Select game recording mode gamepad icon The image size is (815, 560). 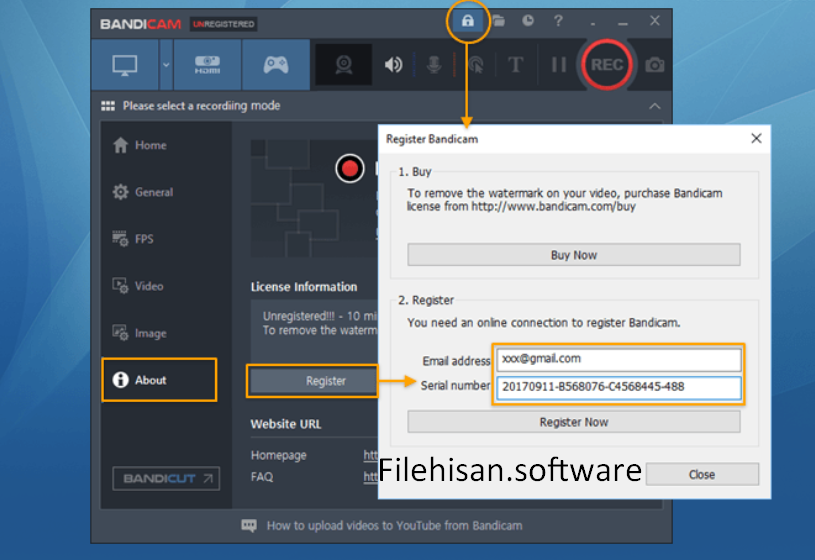click(x=276, y=65)
